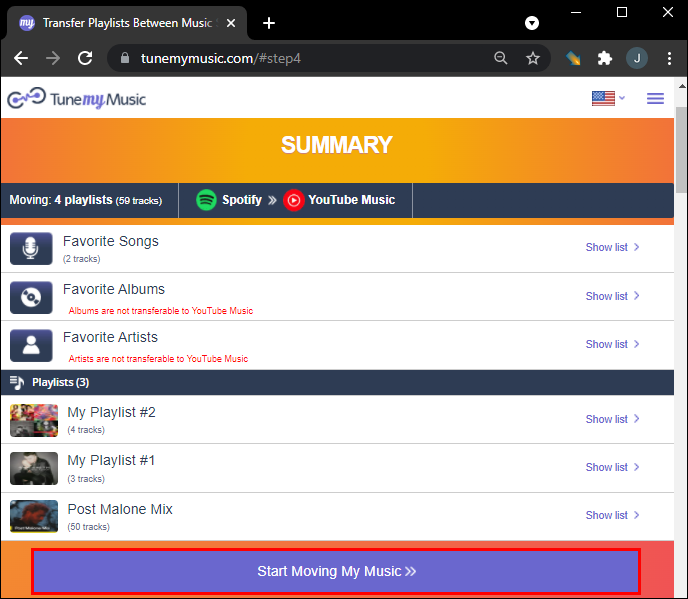Click the Post Malone Mix thumbnail
The height and width of the screenshot is (599, 688).
(x=34, y=516)
